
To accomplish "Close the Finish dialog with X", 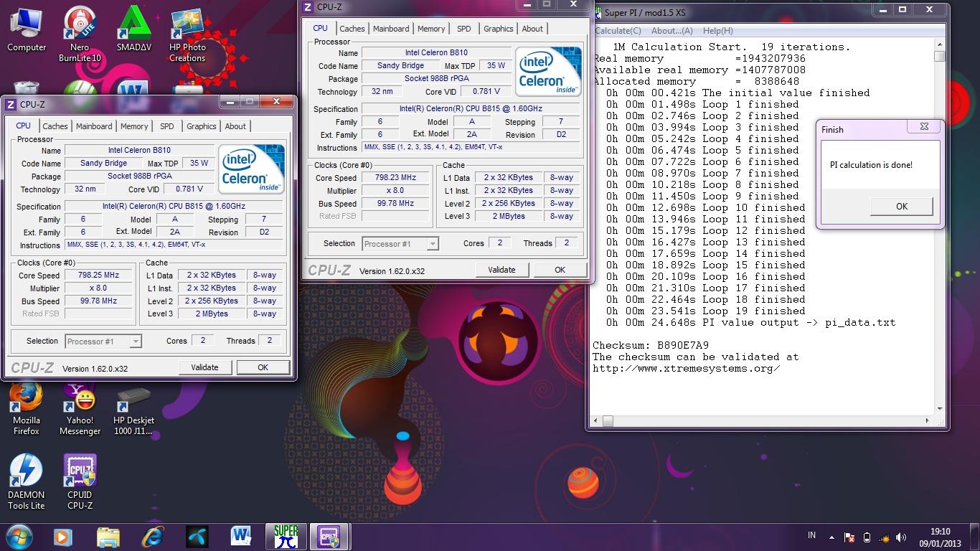I will pyautogui.click(x=924, y=127).
